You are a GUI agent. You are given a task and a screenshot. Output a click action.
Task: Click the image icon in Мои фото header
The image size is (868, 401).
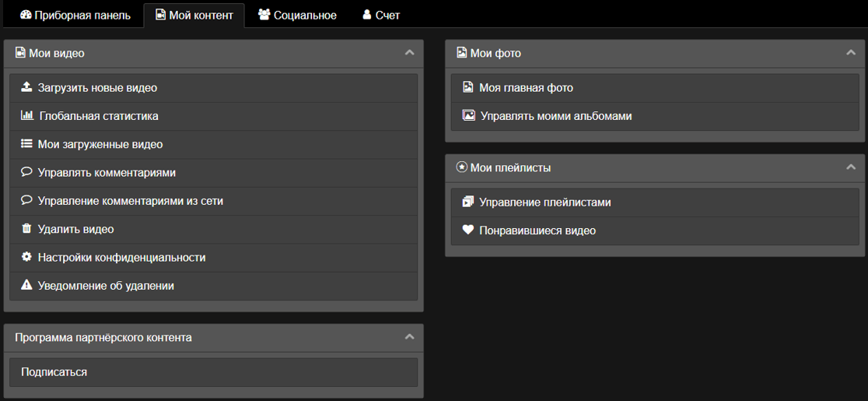pos(462,53)
